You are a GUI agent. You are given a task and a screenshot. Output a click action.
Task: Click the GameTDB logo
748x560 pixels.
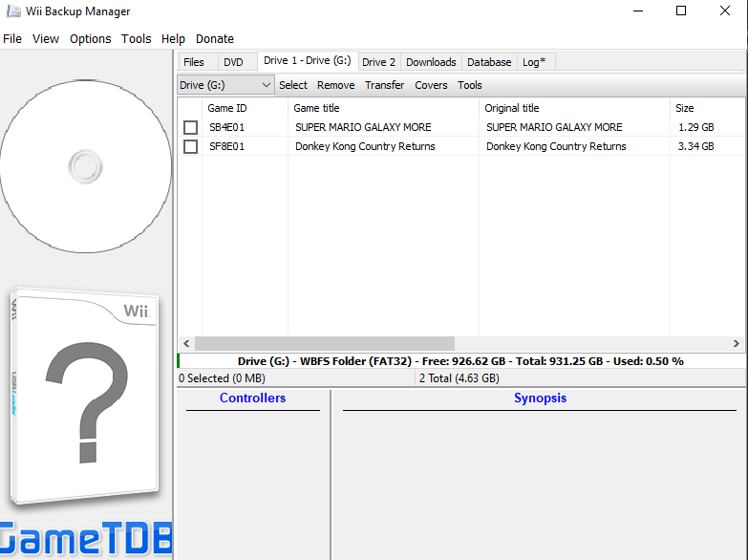[x=86, y=539]
